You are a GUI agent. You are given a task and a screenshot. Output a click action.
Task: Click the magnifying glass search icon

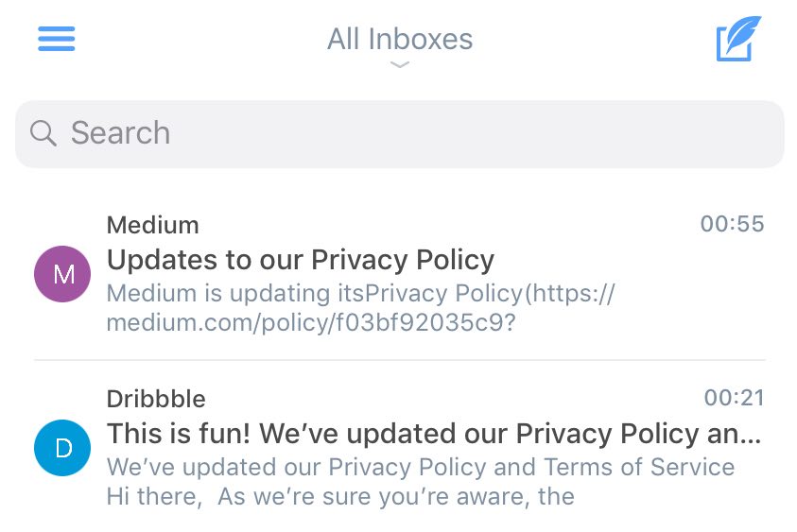[43, 133]
